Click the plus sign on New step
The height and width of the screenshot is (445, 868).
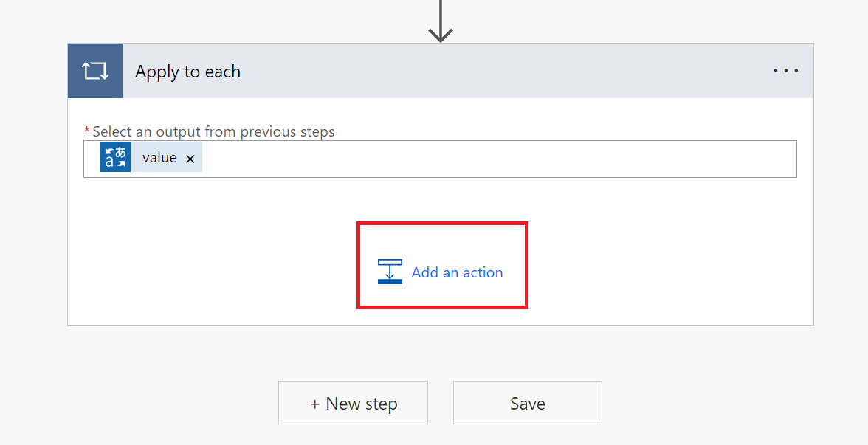pos(315,404)
